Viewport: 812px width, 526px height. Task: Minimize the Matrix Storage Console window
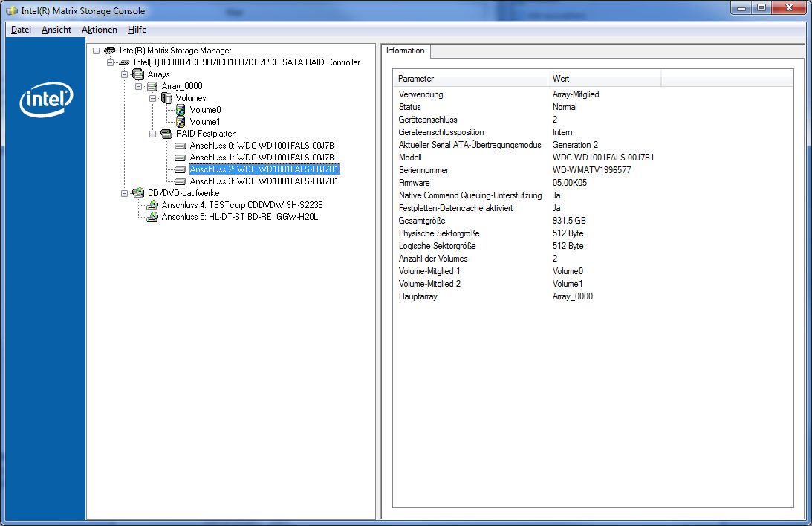[x=741, y=7]
